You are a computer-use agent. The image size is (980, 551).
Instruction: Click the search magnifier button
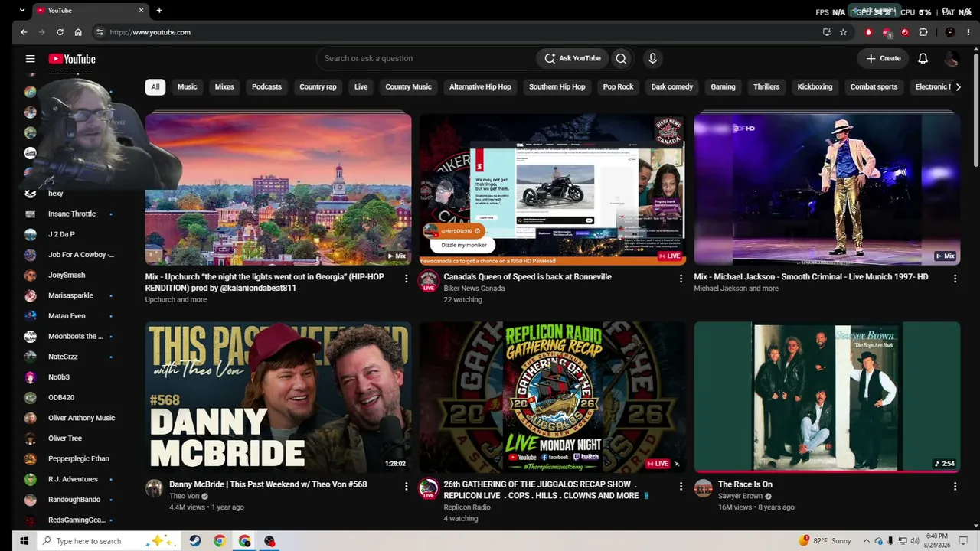click(x=621, y=58)
